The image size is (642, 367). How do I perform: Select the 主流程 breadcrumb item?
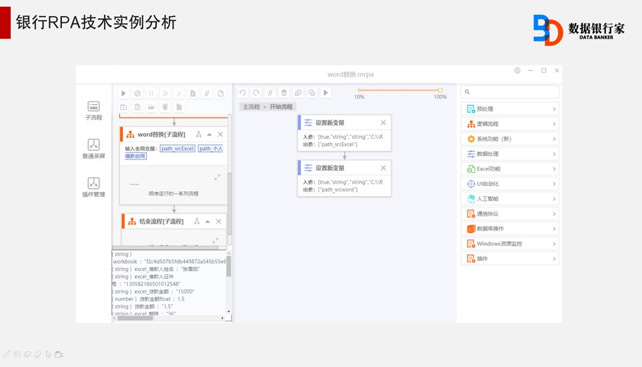(x=251, y=107)
